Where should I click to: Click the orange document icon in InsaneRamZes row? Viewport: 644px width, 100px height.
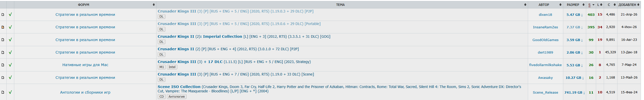3,27
